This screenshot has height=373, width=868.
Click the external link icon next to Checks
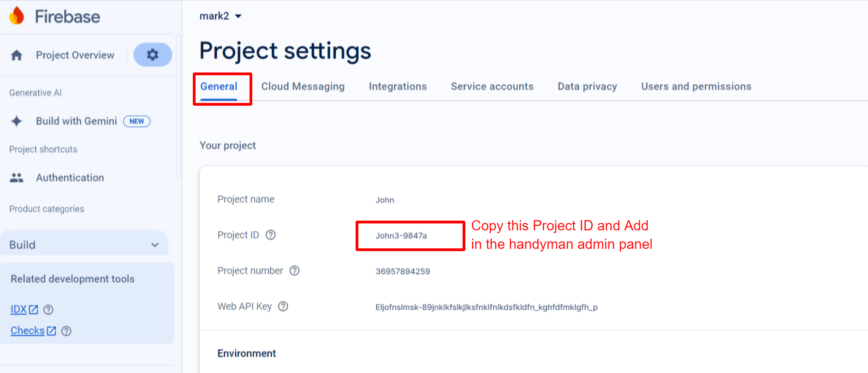52,331
